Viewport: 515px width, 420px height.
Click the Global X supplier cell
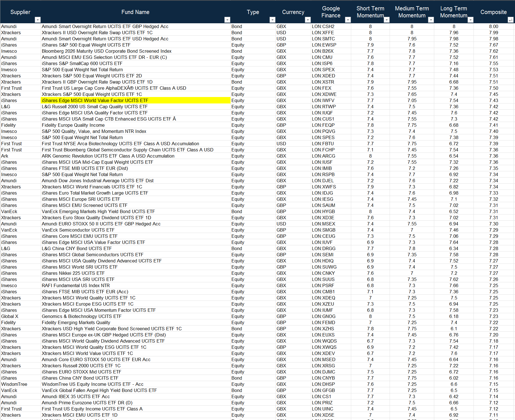pyautogui.click(x=20, y=316)
